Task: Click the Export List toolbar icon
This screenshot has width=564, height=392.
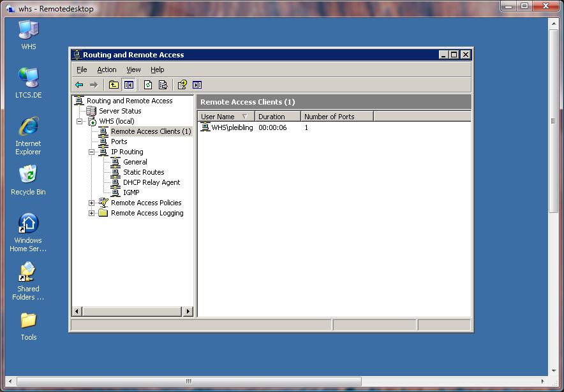Action: click(x=163, y=85)
